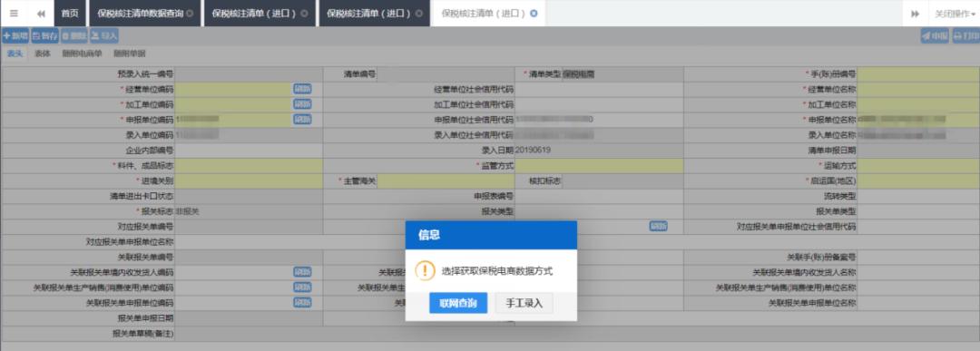Click the 流转类型 field

click(918, 196)
